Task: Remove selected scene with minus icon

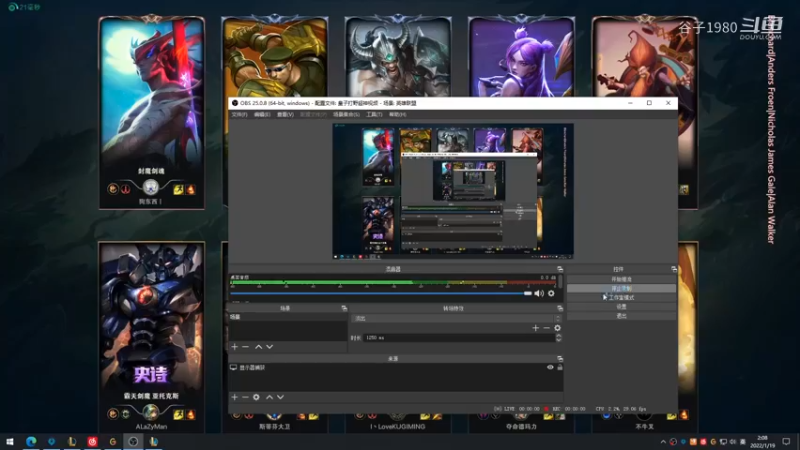Action: point(245,347)
